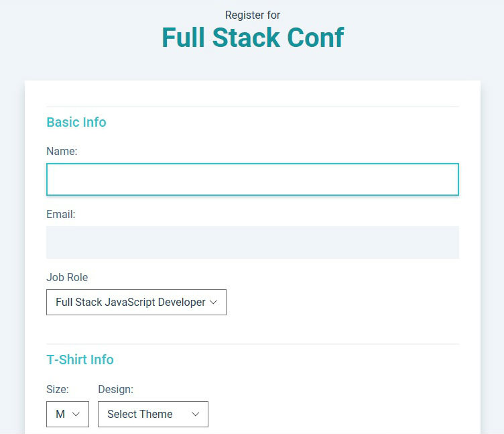The height and width of the screenshot is (434, 504).
Task: Click the chevron arrow on Job Role select
Action: 214,302
